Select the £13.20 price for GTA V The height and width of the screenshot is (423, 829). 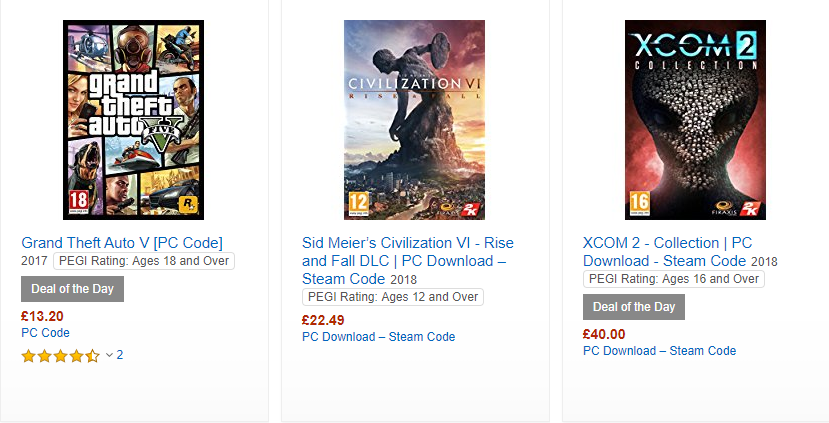(x=42, y=316)
